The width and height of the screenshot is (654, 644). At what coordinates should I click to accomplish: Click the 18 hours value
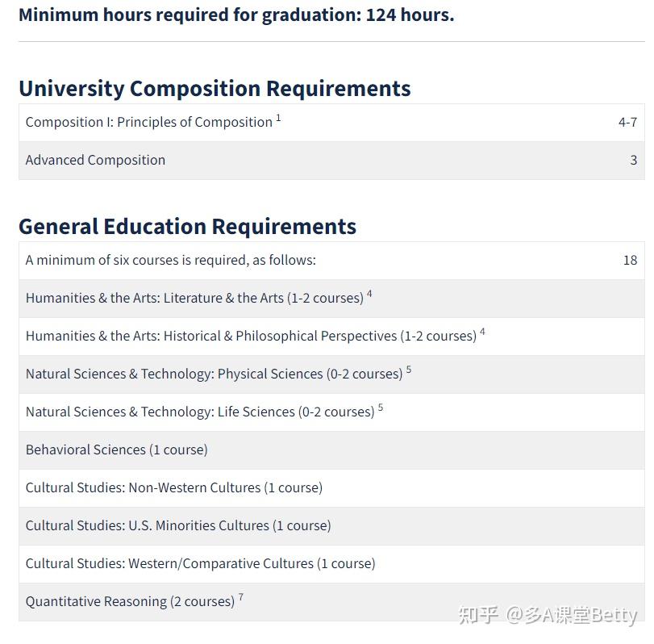631,261
